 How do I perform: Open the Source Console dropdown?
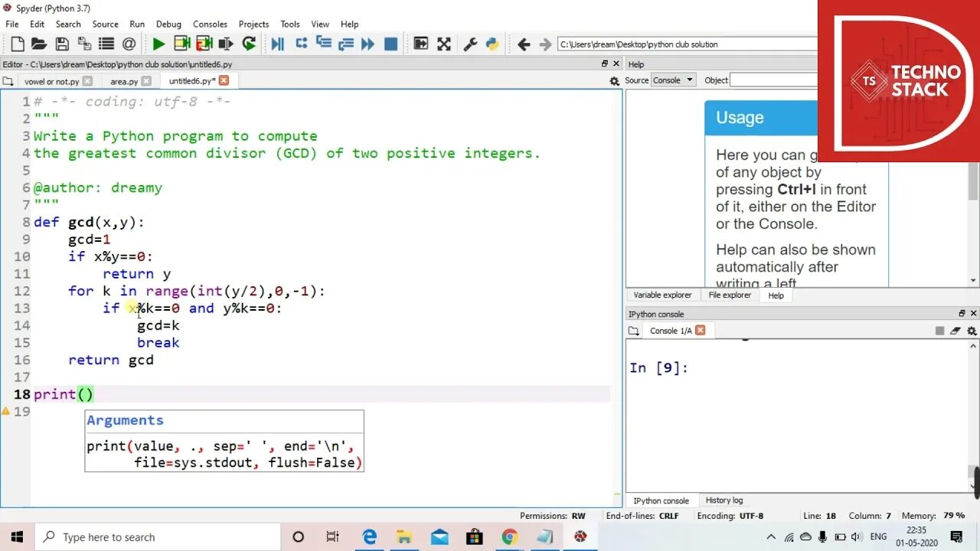click(673, 80)
